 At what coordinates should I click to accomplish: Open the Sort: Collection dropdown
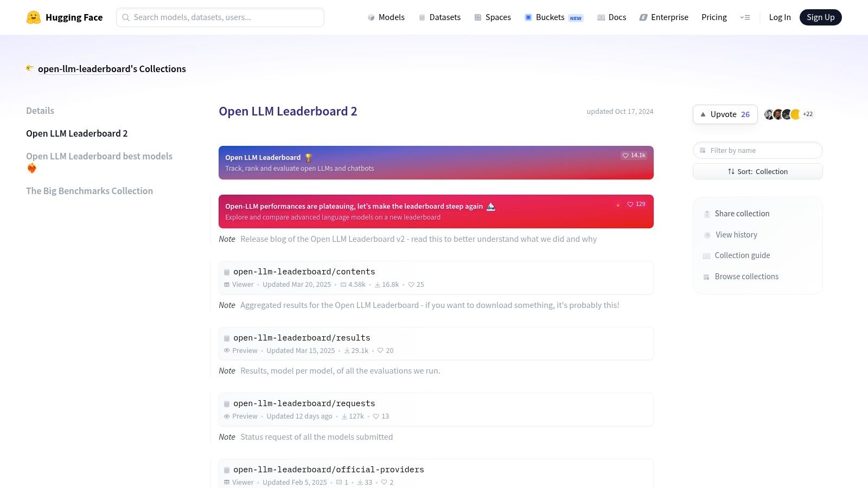click(x=758, y=171)
